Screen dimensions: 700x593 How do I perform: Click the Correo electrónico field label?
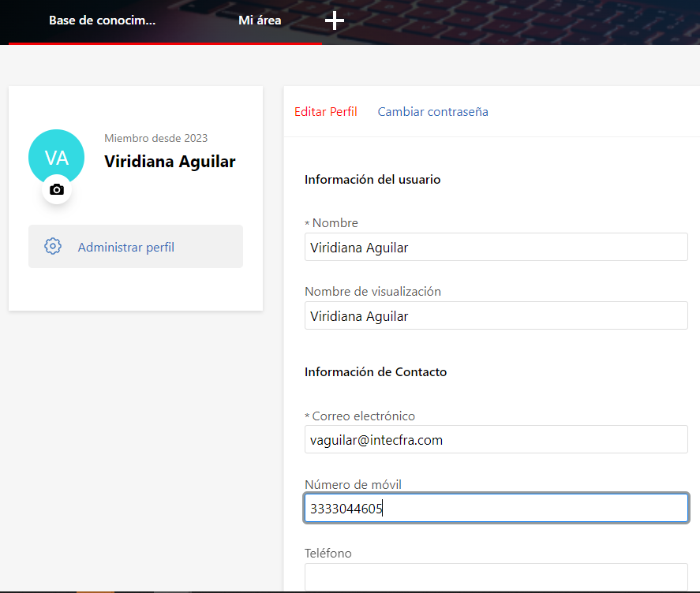click(x=363, y=416)
